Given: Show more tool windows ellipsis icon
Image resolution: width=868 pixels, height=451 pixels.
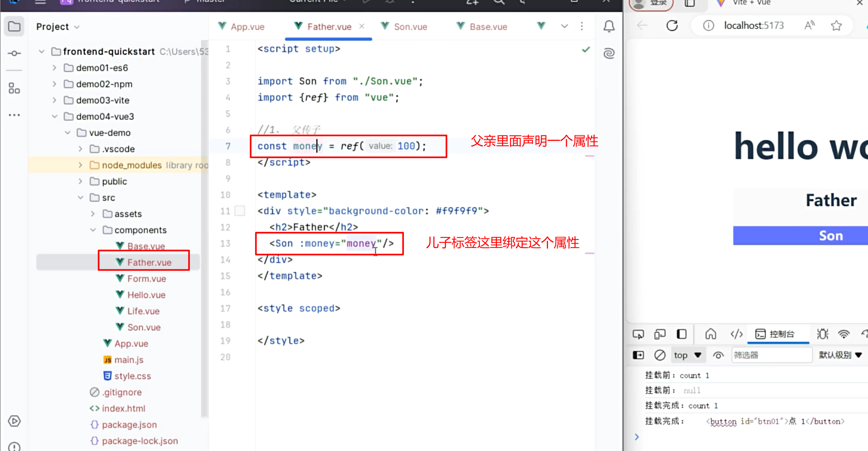Looking at the screenshot, I should coord(14,115).
